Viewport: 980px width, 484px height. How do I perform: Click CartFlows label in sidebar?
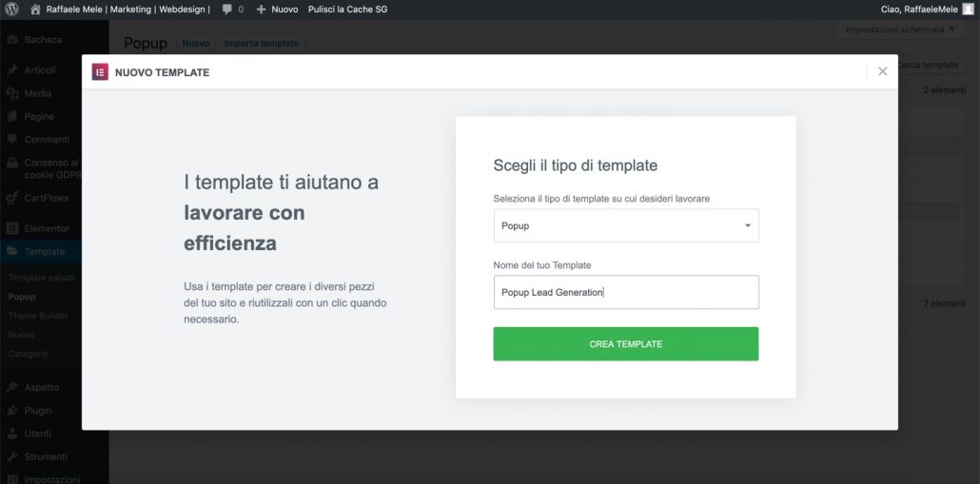[x=47, y=198]
